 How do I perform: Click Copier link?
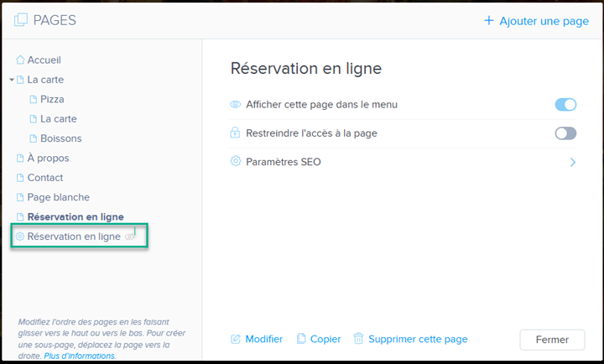(325, 339)
